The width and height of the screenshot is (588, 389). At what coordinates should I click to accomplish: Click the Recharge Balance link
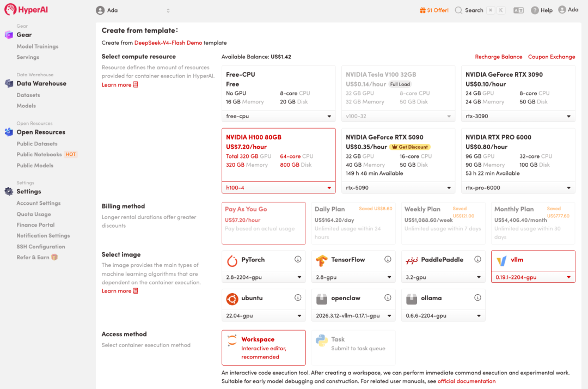498,57
